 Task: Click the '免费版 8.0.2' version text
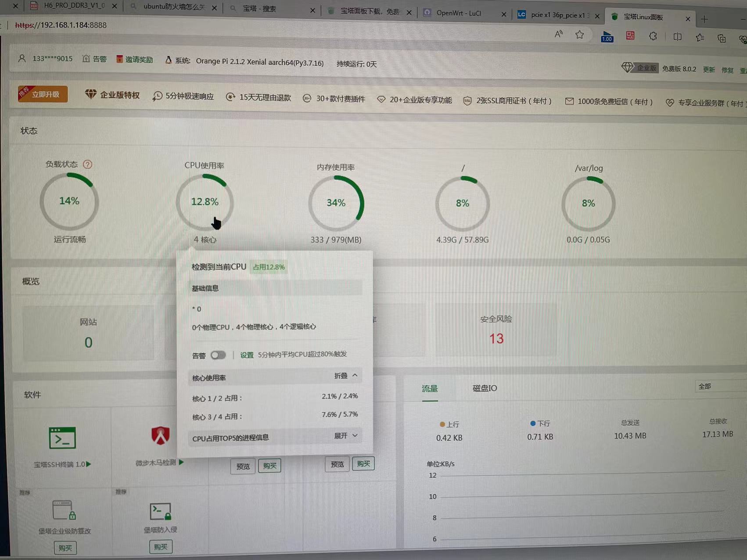pos(679,69)
